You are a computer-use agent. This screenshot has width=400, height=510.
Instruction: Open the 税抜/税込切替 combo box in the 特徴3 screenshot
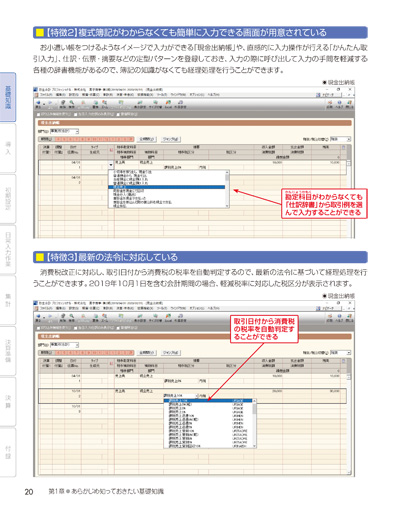(340, 353)
